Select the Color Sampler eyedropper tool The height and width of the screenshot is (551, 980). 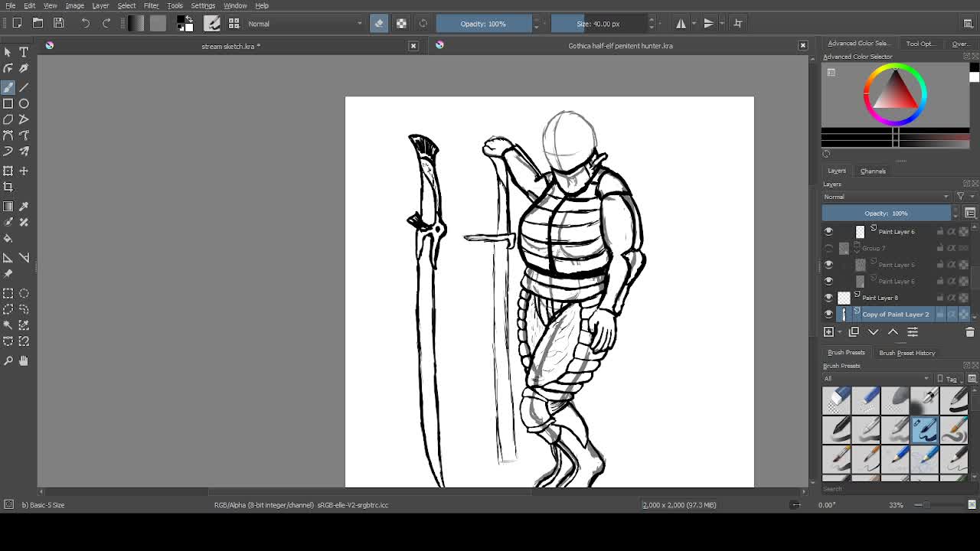(x=24, y=207)
